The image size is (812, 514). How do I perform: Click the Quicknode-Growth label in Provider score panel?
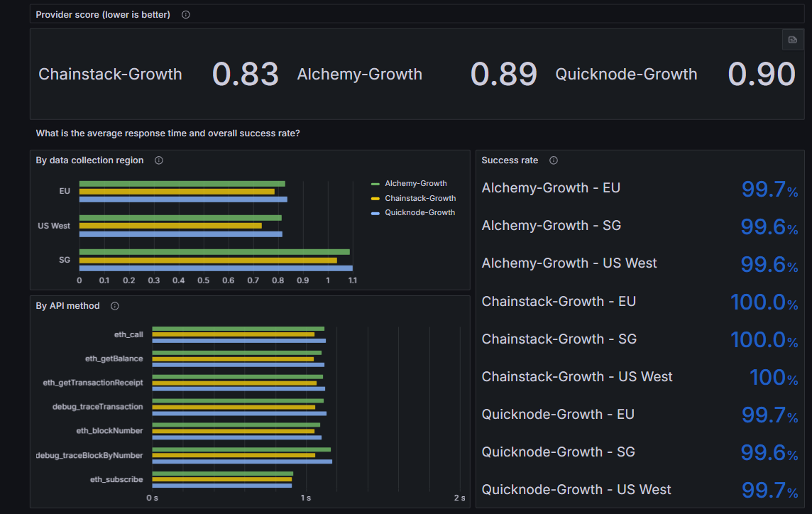[627, 74]
